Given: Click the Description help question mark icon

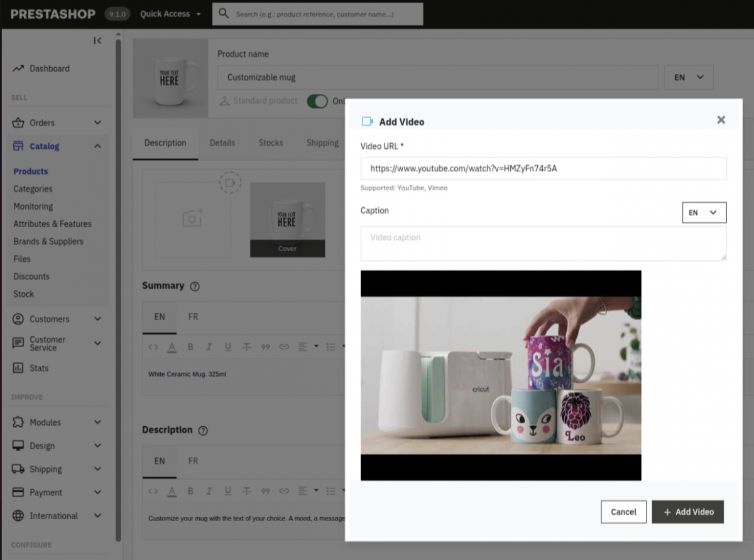Looking at the screenshot, I should (x=203, y=431).
